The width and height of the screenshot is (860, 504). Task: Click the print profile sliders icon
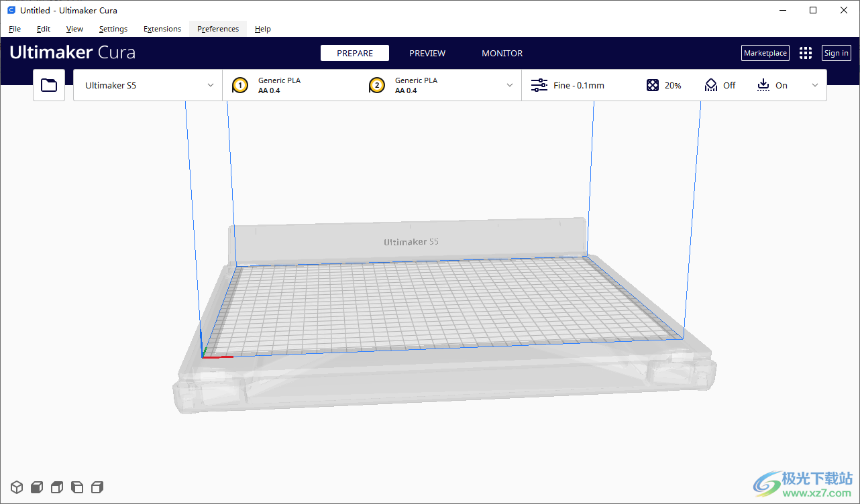point(539,85)
